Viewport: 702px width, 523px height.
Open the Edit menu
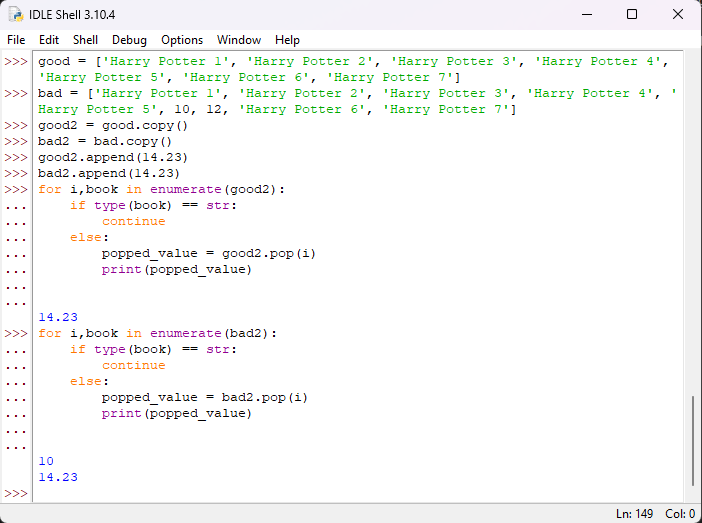49,40
